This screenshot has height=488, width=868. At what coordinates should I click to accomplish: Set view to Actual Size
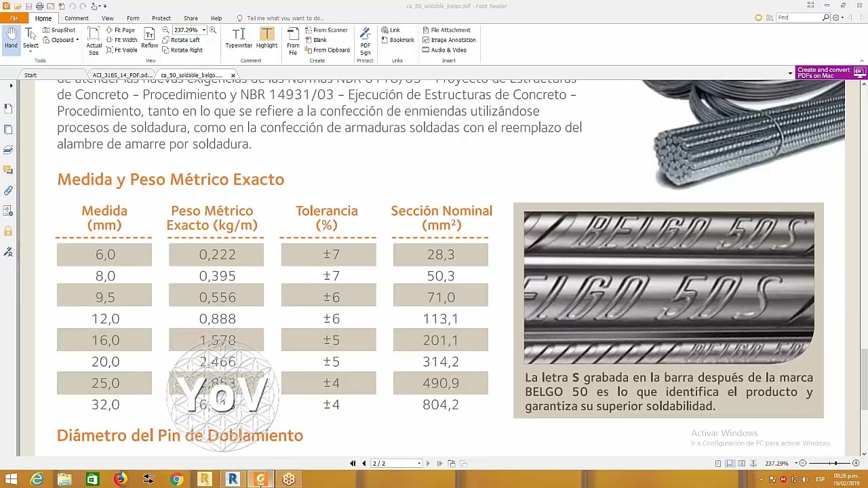click(94, 41)
